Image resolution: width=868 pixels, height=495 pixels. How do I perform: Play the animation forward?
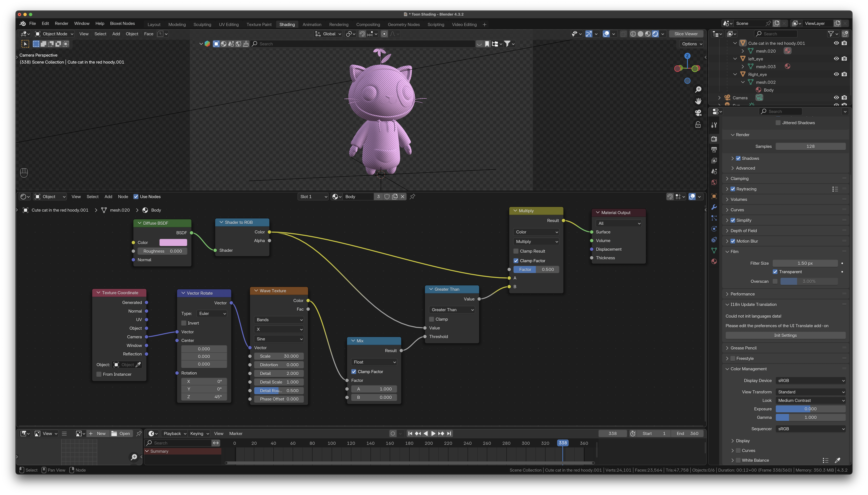pos(433,434)
